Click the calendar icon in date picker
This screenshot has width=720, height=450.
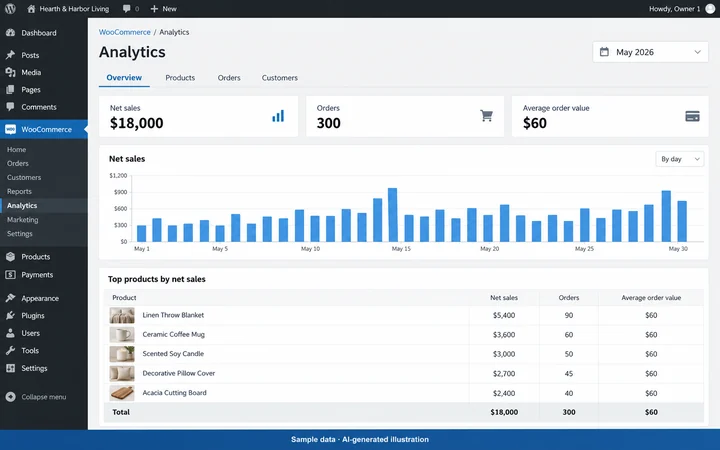click(604, 52)
